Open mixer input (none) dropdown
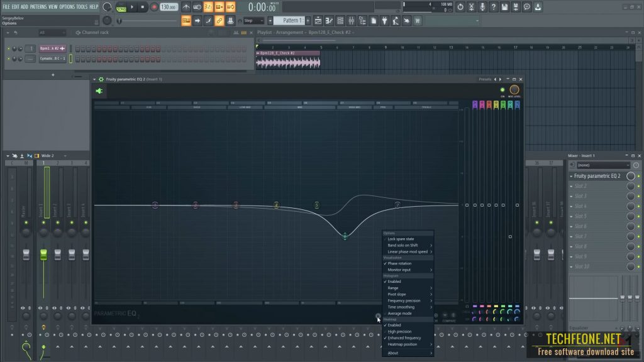644x362 pixels. click(603, 165)
